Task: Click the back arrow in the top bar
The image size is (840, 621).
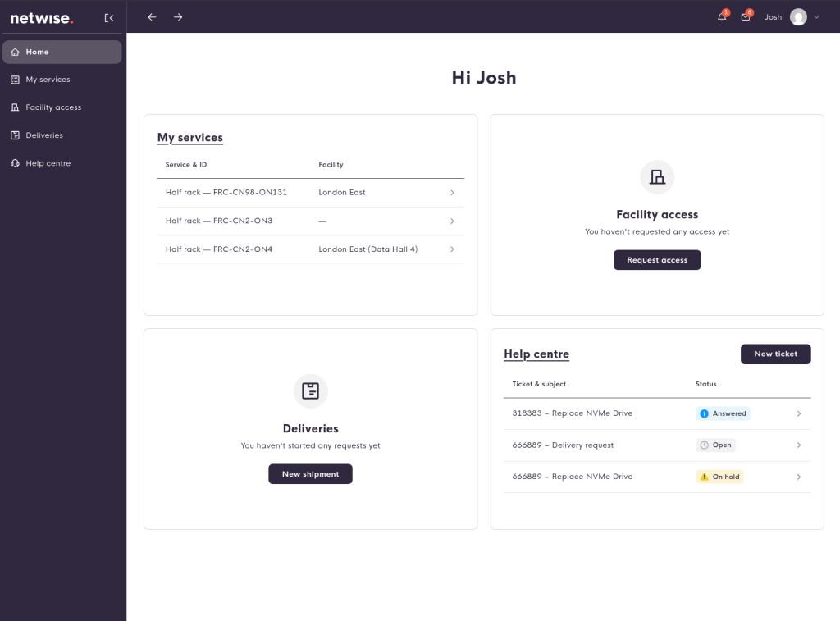Action: coord(152,17)
